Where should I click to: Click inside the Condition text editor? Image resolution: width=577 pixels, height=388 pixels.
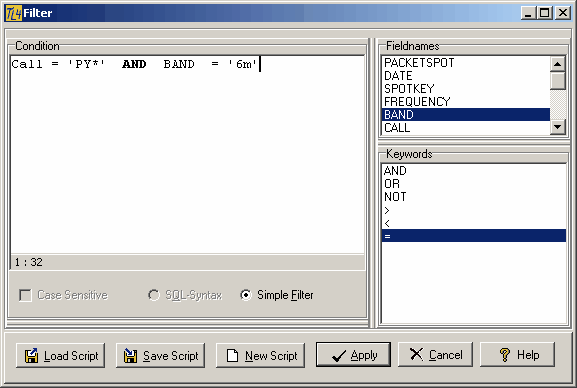[x=187, y=155]
